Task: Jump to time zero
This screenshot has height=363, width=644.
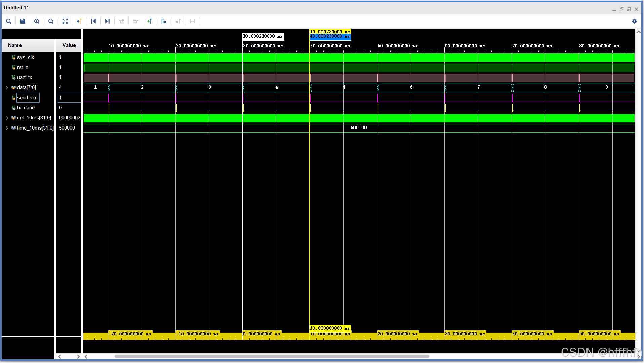Action: 93,21
